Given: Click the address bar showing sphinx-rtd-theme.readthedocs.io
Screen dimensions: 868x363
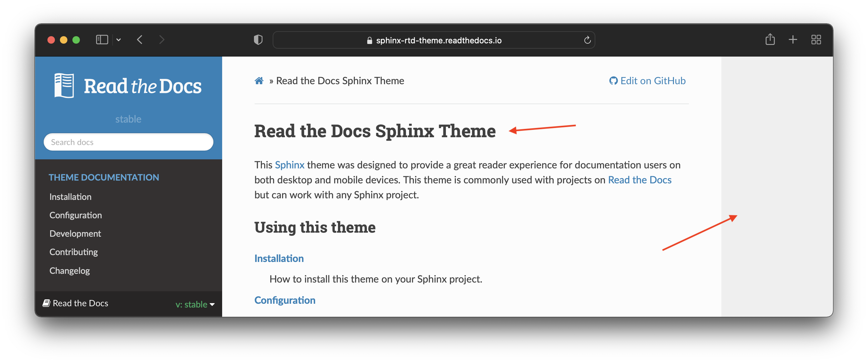Looking at the screenshot, I should pos(434,40).
